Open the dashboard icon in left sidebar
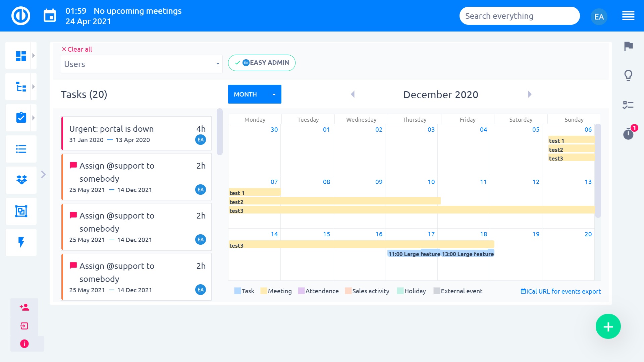This screenshot has width=644, height=362. (x=21, y=56)
